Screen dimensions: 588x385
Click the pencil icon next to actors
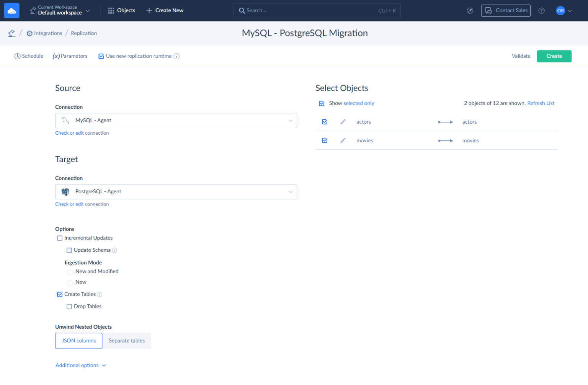pyautogui.click(x=343, y=122)
